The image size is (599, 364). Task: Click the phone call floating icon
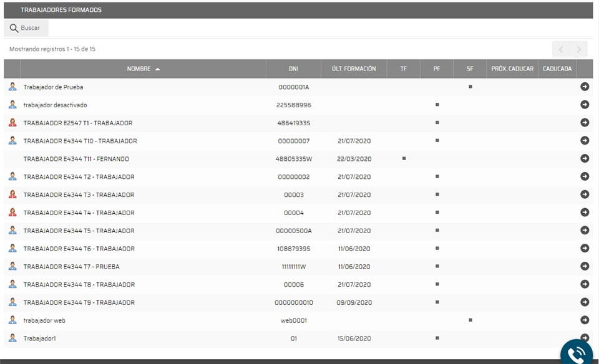(575, 353)
